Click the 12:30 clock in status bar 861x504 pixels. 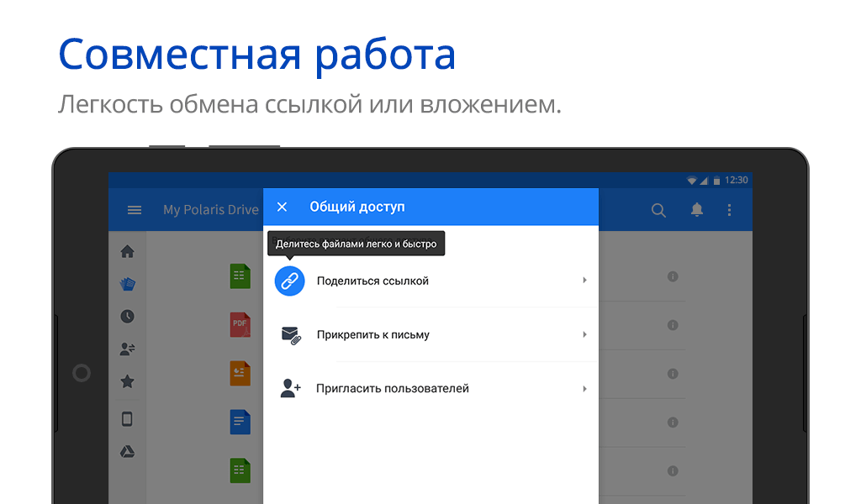tap(737, 180)
